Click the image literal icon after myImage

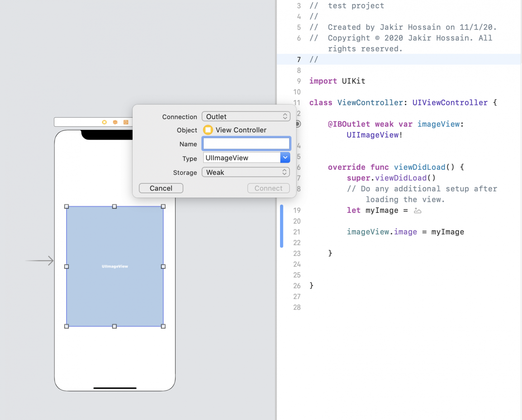[418, 211]
